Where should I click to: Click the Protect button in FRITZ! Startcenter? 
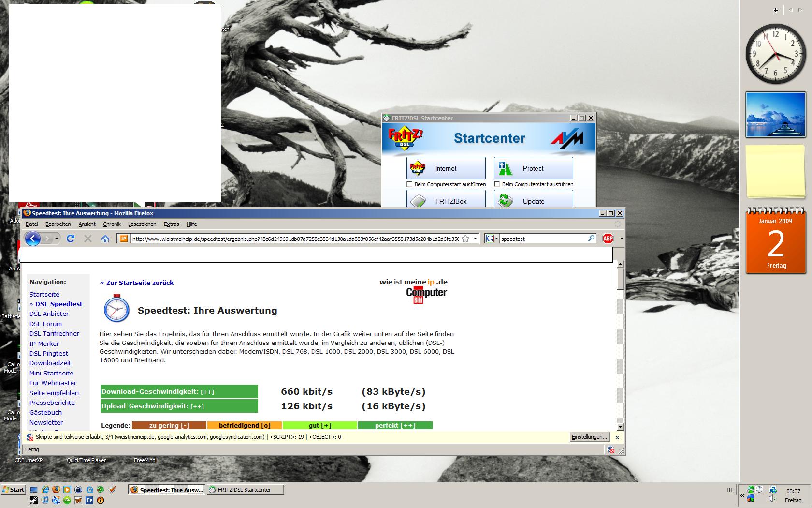point(533,168)
